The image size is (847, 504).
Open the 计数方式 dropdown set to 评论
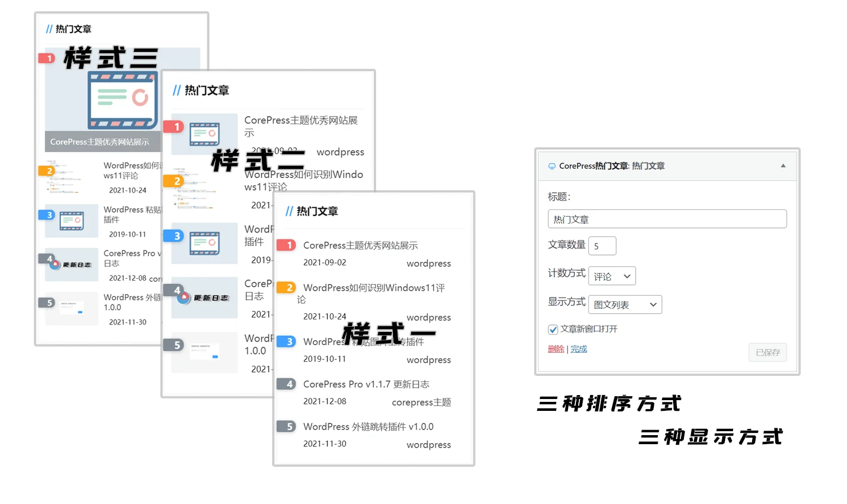pos(612,276)
